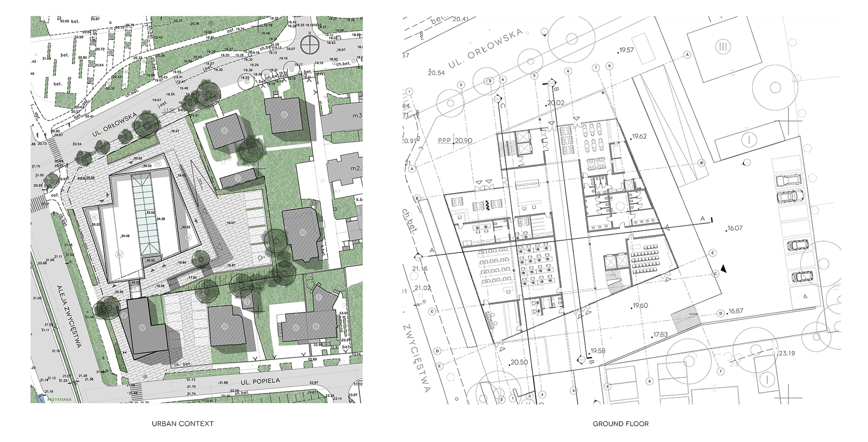Click UL. ORŁOWSKA label on urban context plan

[114, 124]
